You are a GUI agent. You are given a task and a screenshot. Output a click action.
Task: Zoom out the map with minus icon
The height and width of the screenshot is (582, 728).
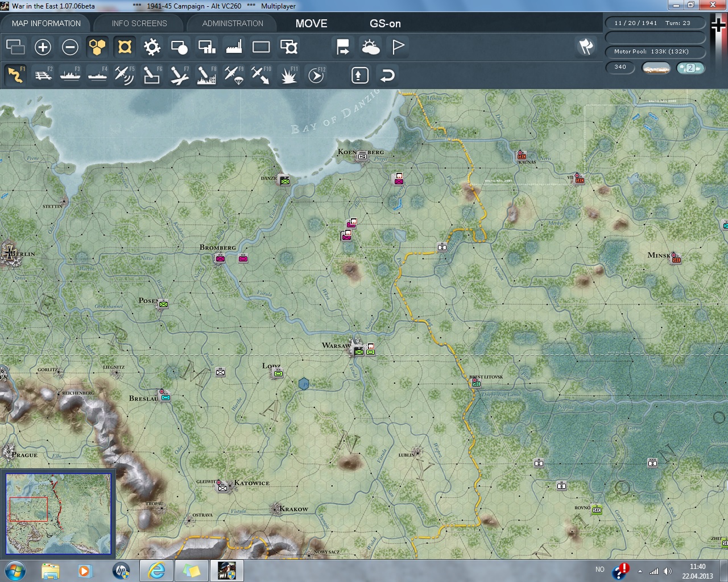tap(70, 47)
